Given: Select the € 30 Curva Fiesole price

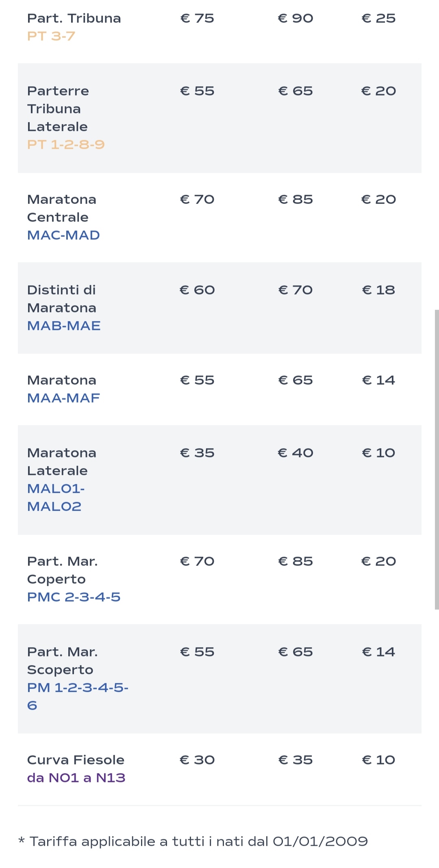Looking at the screenshot, I should coord(197,760).
